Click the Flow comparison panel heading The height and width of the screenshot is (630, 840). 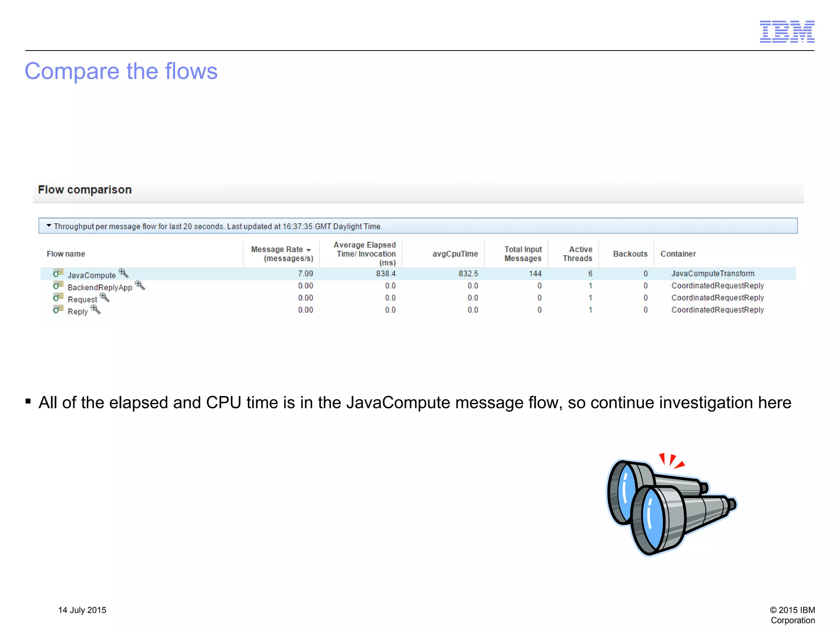point(85,190)
